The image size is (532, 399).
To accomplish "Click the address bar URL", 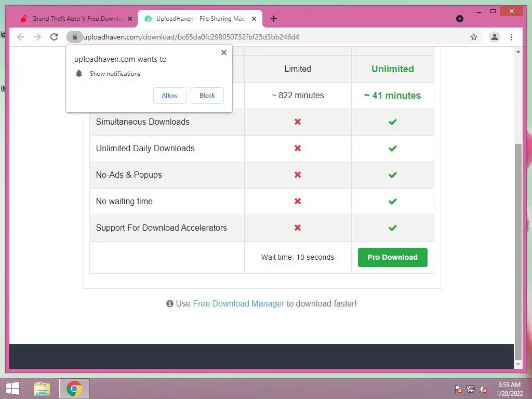I will coord(191,37).
